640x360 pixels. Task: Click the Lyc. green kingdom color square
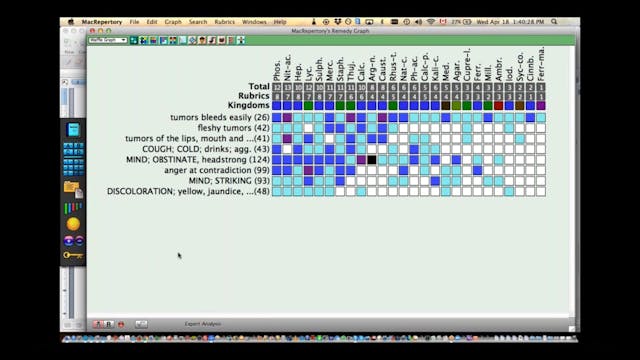[309, 106]
